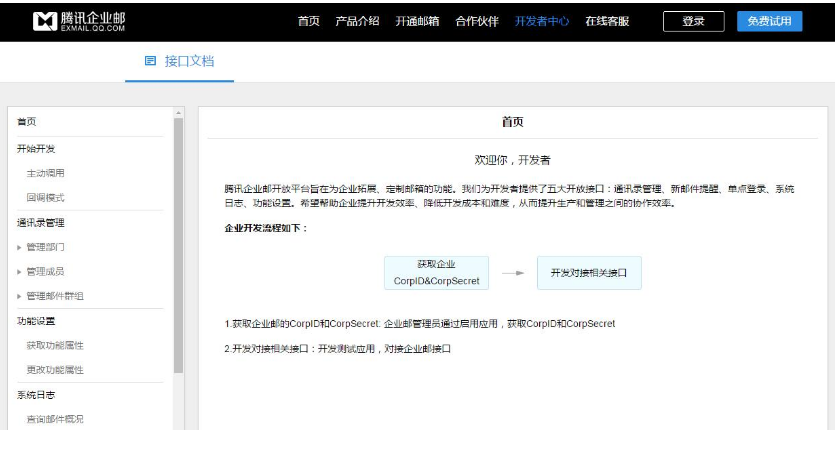Expand the 管理邮件群组 section
The width and height of the screenshot is (838, 452).
pos(20,296)
